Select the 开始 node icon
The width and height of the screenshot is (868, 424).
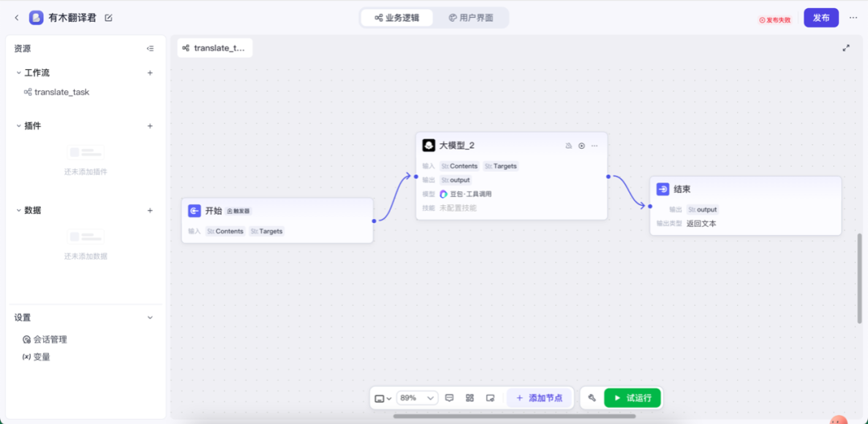pos(194,211)
